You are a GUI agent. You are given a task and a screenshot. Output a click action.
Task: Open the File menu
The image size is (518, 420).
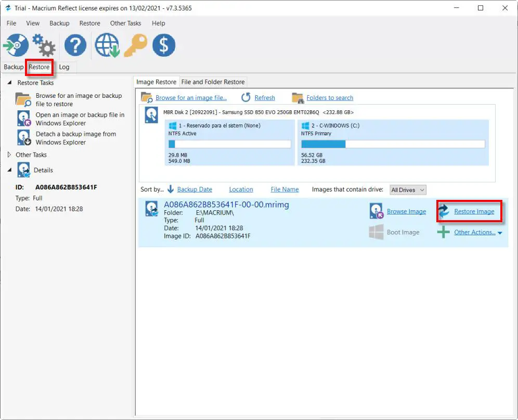coord(11,23)
